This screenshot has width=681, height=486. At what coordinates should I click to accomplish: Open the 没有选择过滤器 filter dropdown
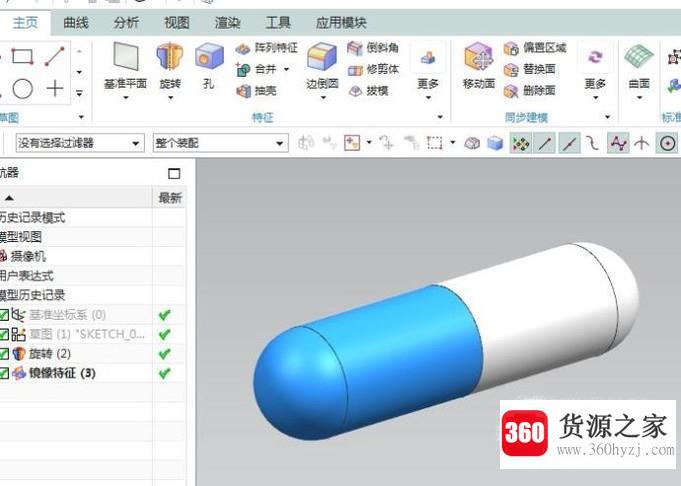[80, 143]
